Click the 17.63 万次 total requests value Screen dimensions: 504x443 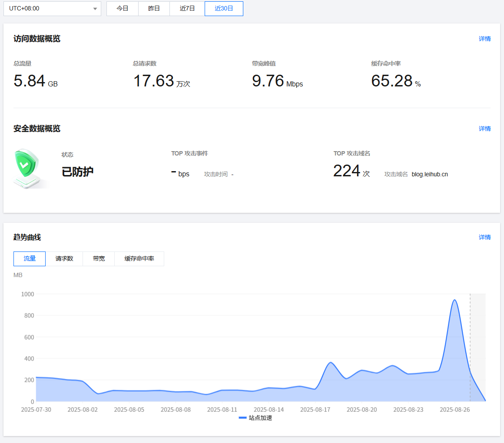coord(162,81)
